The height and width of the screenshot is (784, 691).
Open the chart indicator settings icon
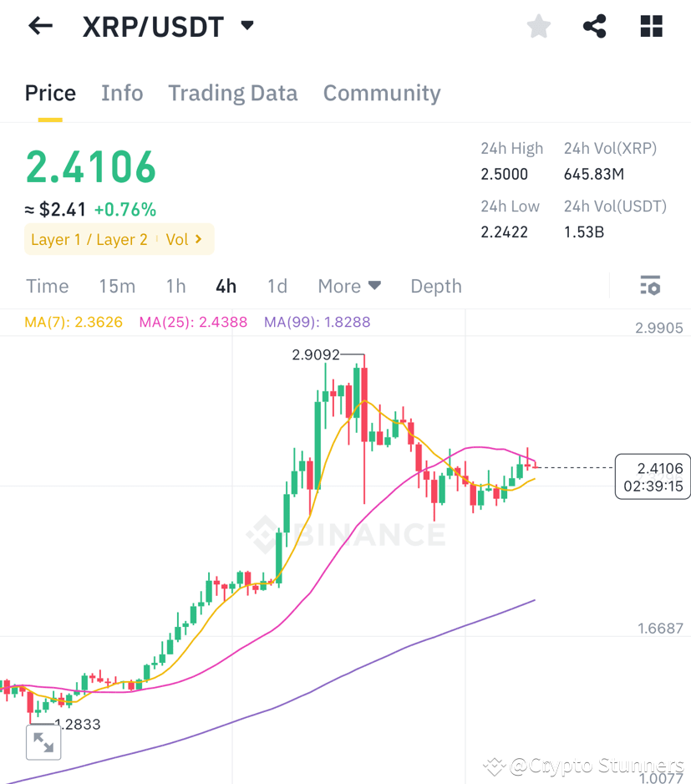point(650,286)
